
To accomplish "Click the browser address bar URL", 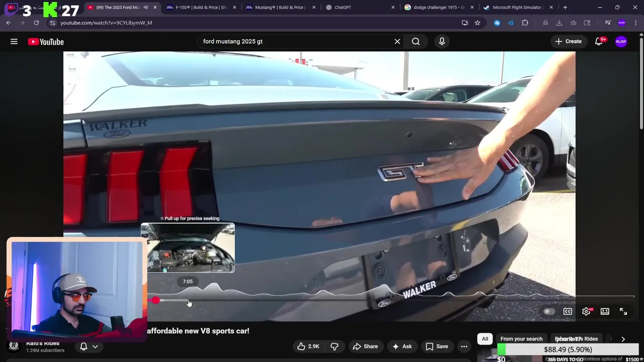I will pyautogui.click(x=106, y=23).
